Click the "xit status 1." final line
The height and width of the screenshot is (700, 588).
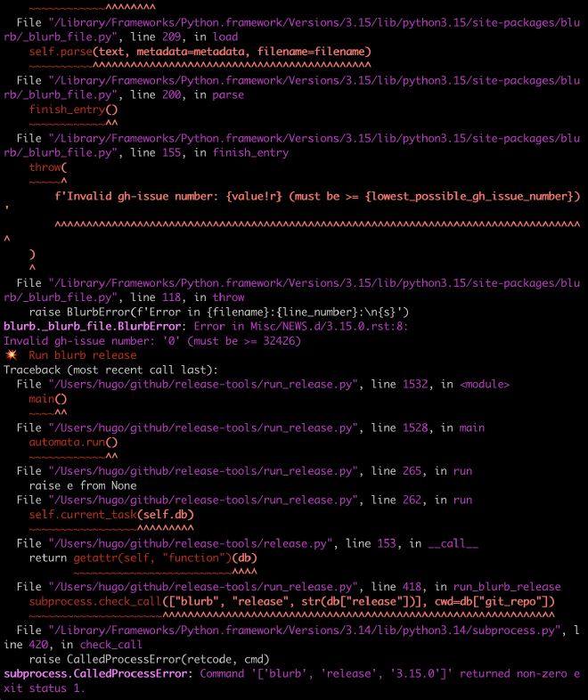click(x=44, y=688)
